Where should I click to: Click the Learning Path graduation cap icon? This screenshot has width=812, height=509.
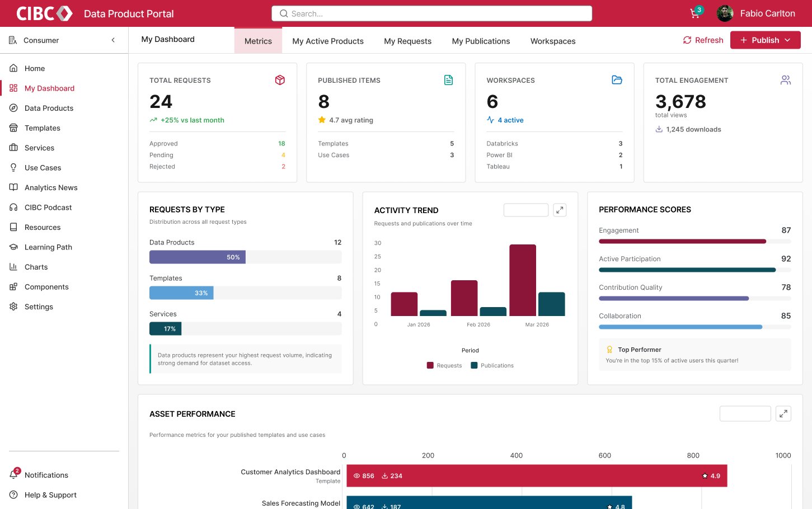coord(13,247)
